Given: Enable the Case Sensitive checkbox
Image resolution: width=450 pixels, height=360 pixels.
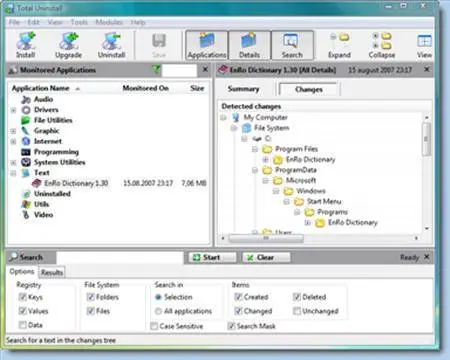Looking at the screenshot, I should [154, 326].
